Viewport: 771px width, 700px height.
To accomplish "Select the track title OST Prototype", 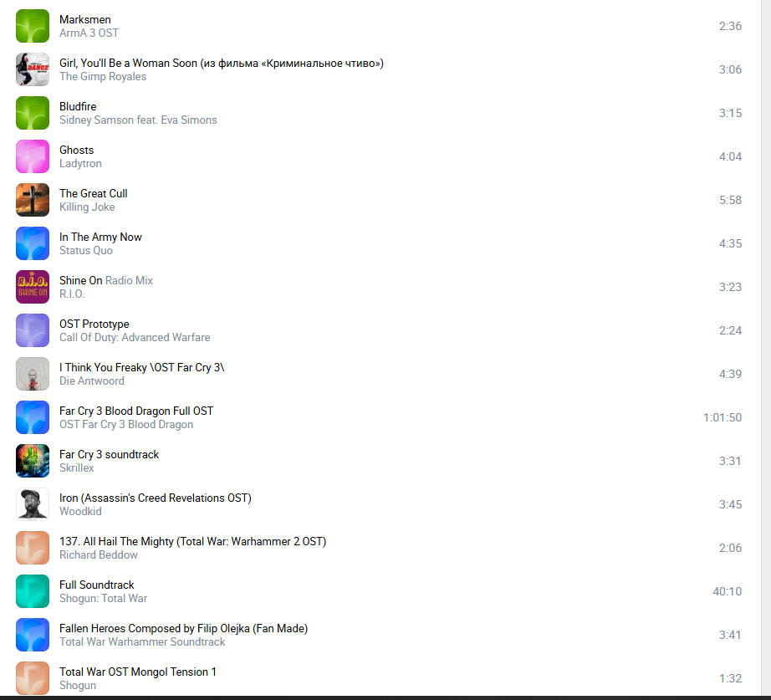I will click(x=94, y=324).
